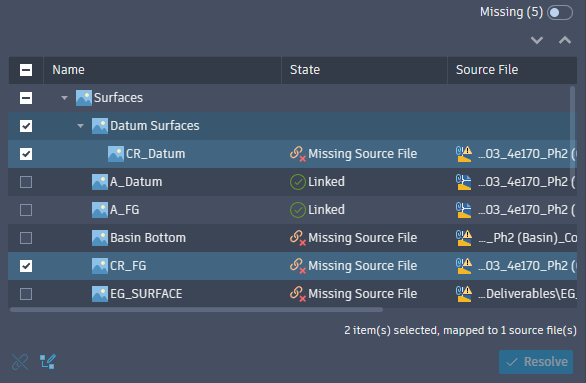Click Linked state text for A_FG

(x=326, y=210)
